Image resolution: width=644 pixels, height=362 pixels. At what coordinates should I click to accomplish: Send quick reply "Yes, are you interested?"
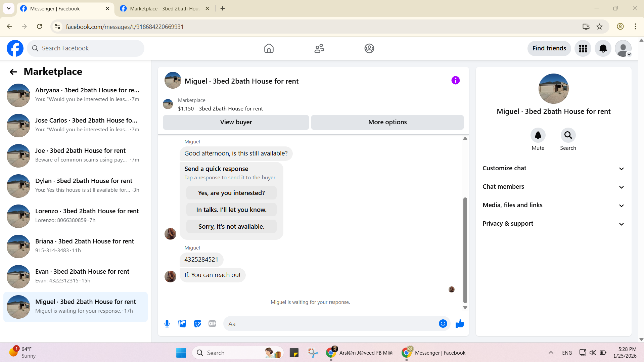click(x=231, y=193)
